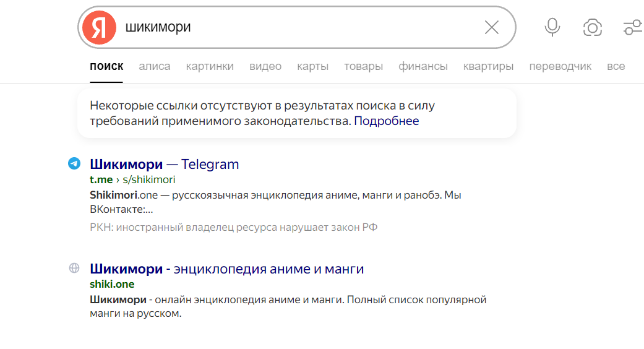The width and height of the screenshot is (644, 349).
Task: Click the Подробнее link in notice
Action: pos(386,121)
